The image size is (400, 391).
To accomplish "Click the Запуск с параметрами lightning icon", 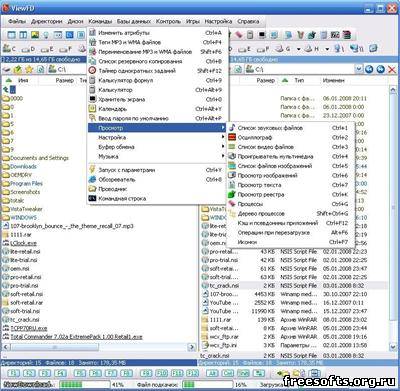I will coord(92,170).
